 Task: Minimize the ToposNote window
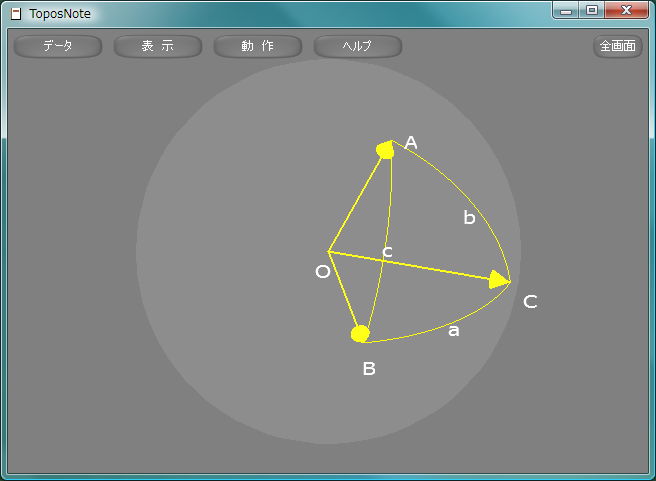566,10
